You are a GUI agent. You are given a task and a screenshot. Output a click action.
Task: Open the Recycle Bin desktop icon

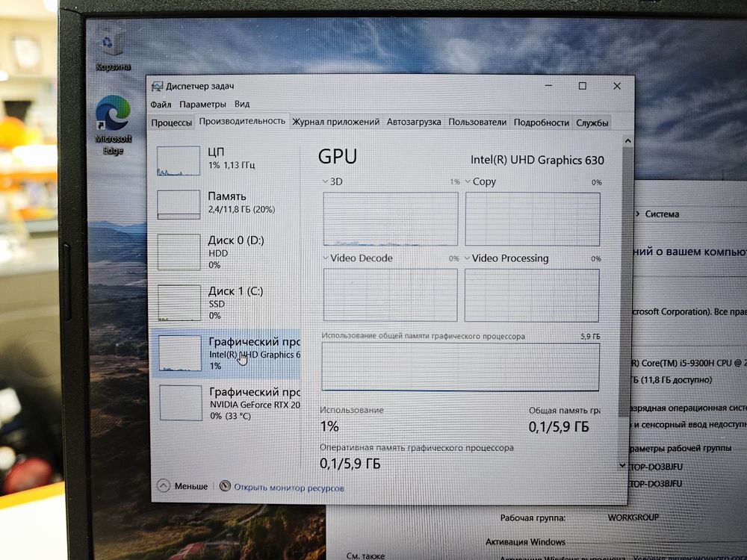tap(112, 48)
